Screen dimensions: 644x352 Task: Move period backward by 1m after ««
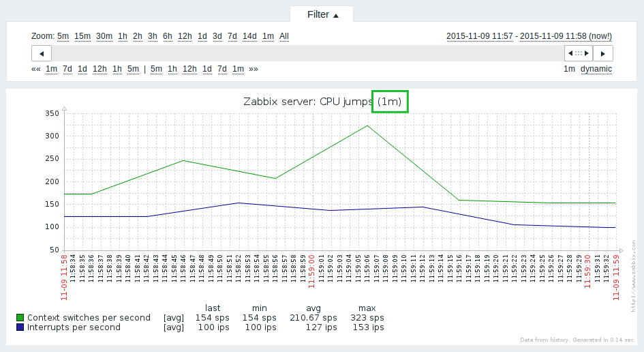coord(51,69)
